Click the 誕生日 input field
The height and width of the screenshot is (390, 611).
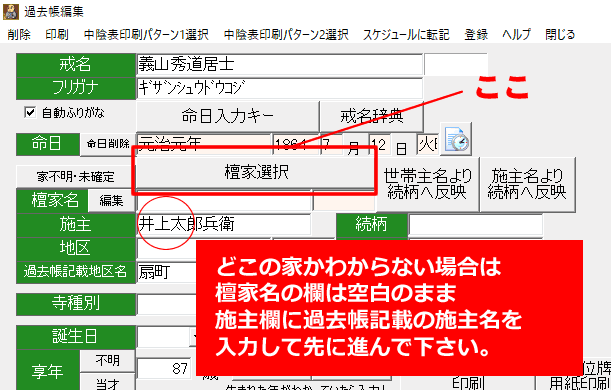[164, 336]
